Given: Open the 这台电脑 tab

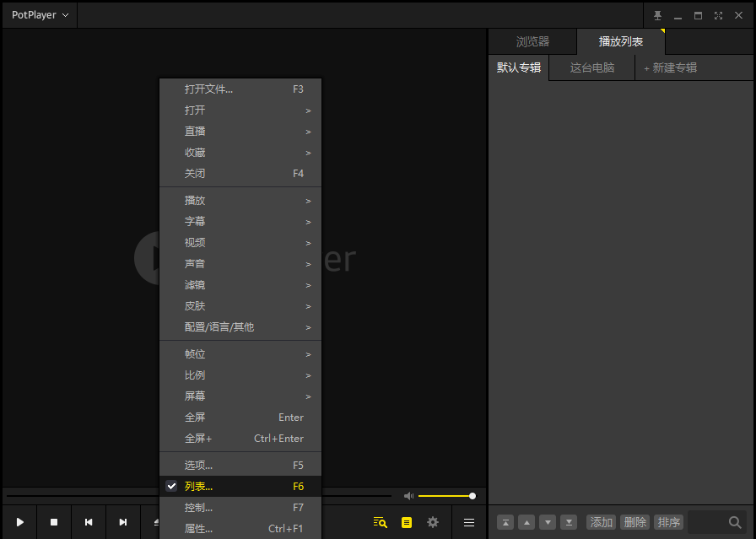Looking at the screenshot, I should coord(592,67).
